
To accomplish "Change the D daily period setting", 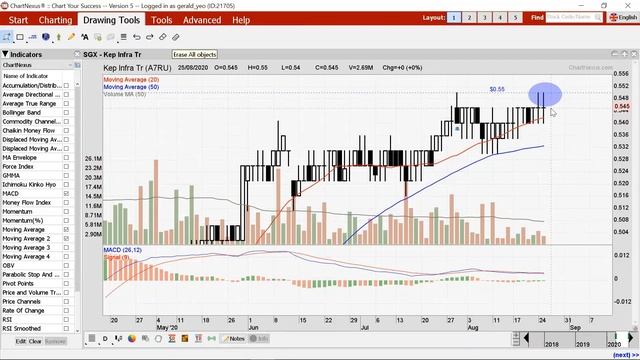I will tap(105, 338).
